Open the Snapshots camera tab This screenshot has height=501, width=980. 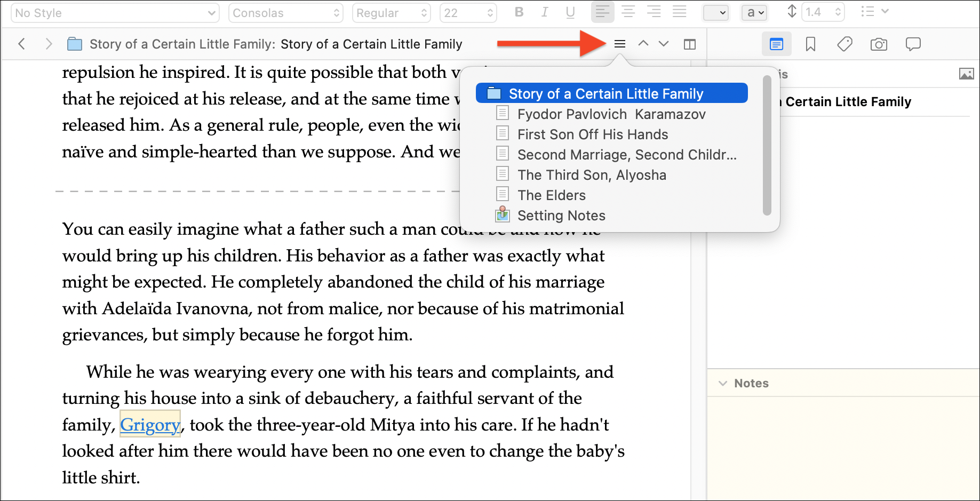879,44
